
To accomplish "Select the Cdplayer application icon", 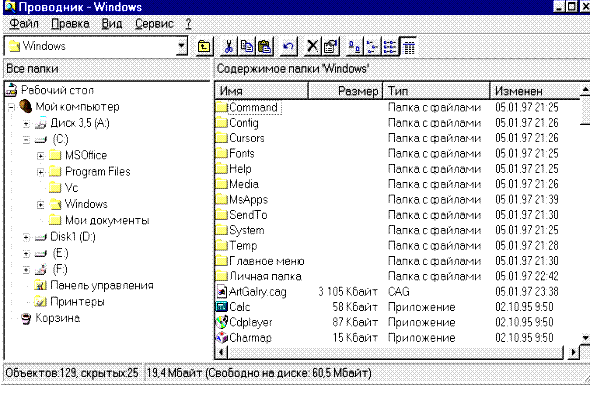I will [x=222, y=322].
